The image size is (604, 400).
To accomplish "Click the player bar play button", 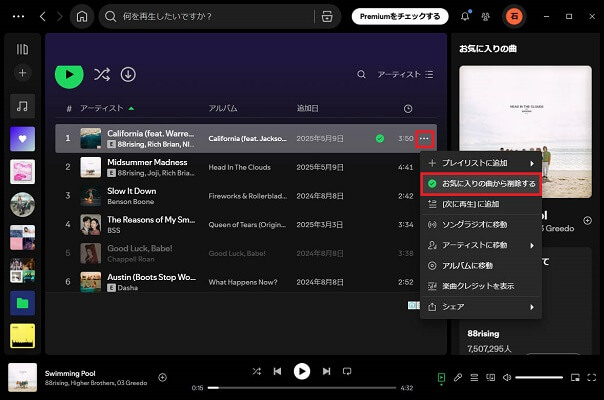I will 302,371.
